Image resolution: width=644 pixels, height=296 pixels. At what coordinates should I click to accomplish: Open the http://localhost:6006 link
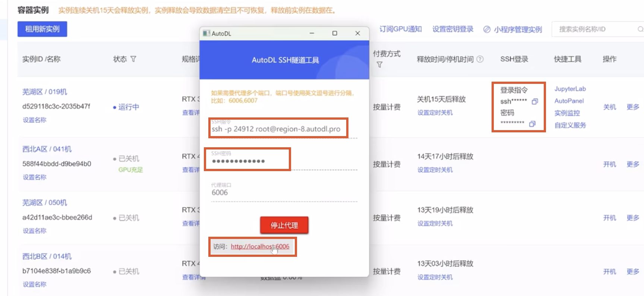pyautogui.click(x=260, y=246)
